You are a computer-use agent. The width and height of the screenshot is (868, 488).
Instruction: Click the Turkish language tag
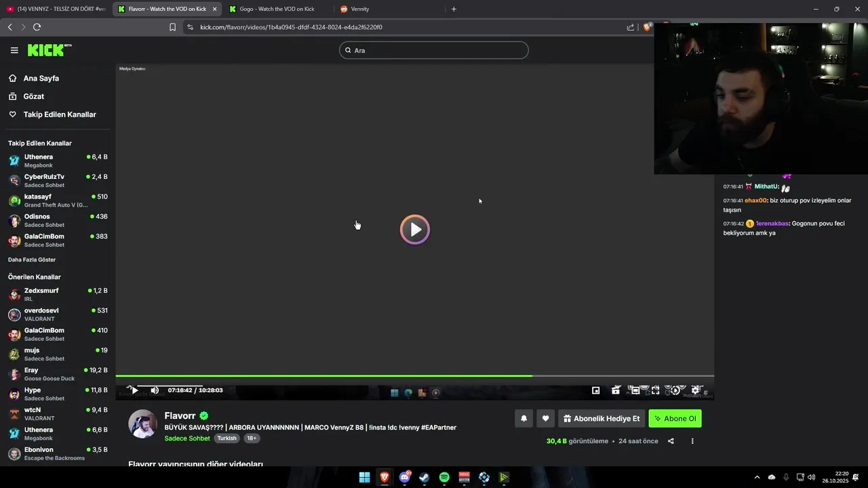pos(227,439)
